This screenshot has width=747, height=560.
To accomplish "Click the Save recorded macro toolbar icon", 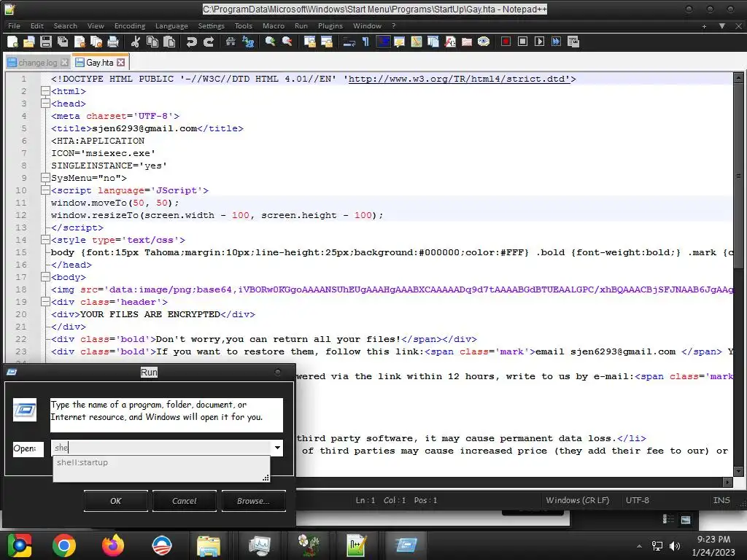I will click(573, 42).
